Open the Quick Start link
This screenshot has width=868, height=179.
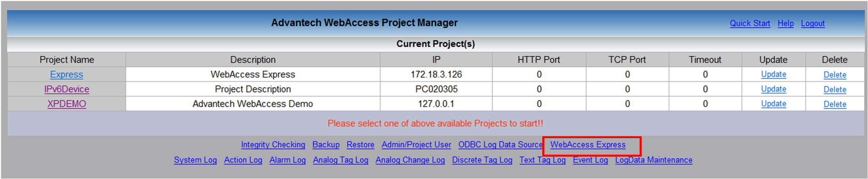coord(749,24)
